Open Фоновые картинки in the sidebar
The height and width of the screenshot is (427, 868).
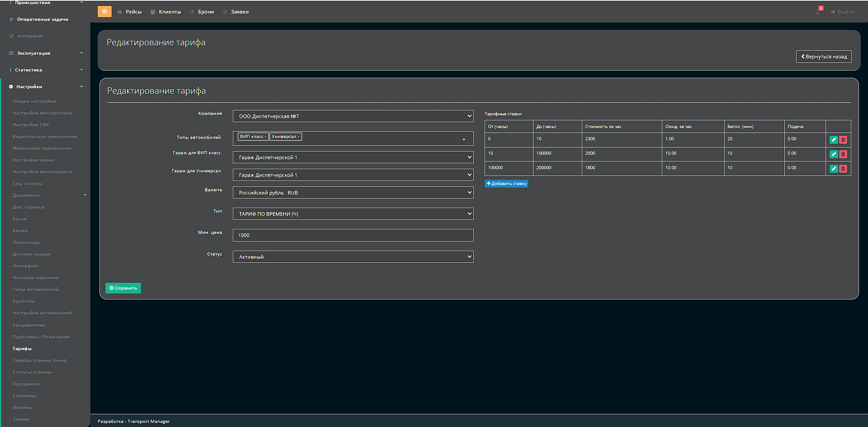pyautogui.click(x=36, y=278)
